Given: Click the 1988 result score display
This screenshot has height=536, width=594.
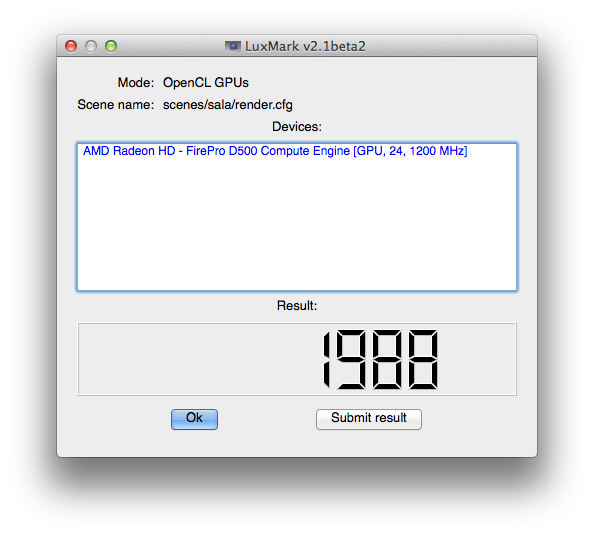Looking at the screenshot, I should [x=297, y=359].
